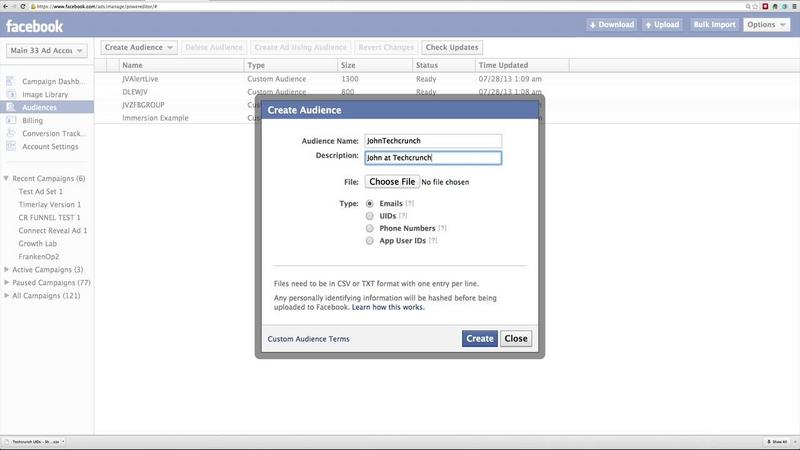
Task: Select the Immersion Example audience row
Action: click(155, 118)
